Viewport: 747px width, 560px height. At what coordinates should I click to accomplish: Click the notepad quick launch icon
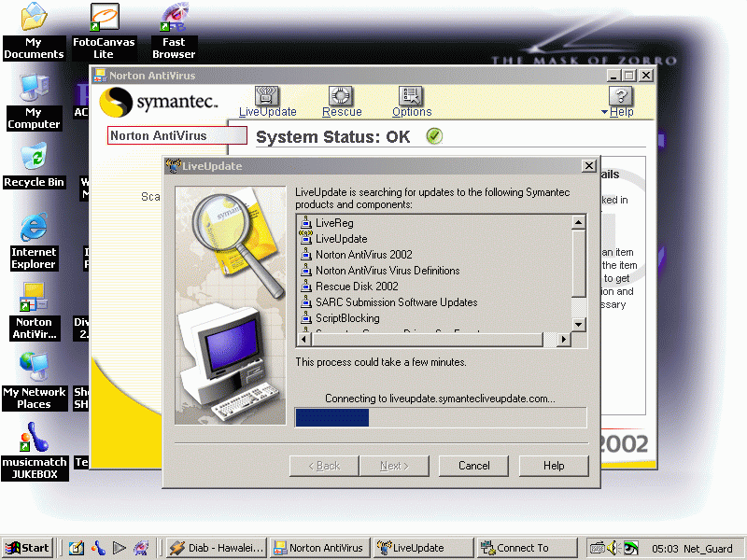click(x=77, y=548)
